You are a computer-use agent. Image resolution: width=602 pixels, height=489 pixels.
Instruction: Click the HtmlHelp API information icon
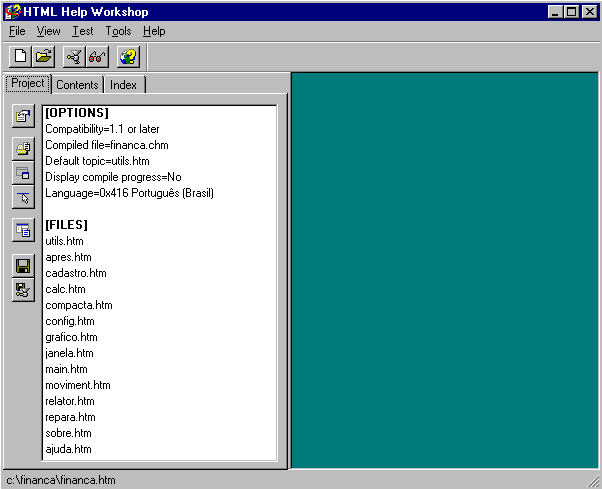pyautogui.click(x=23, y=197)
